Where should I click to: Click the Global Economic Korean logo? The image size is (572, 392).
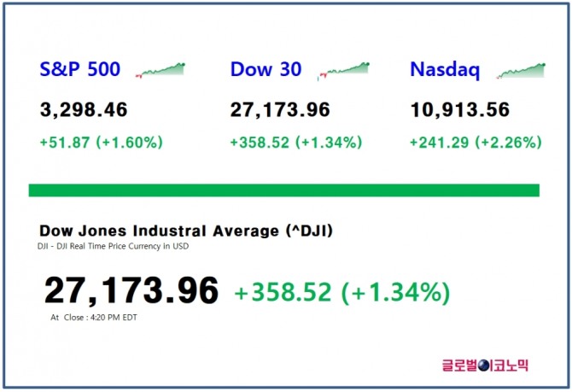coord(485,365)
